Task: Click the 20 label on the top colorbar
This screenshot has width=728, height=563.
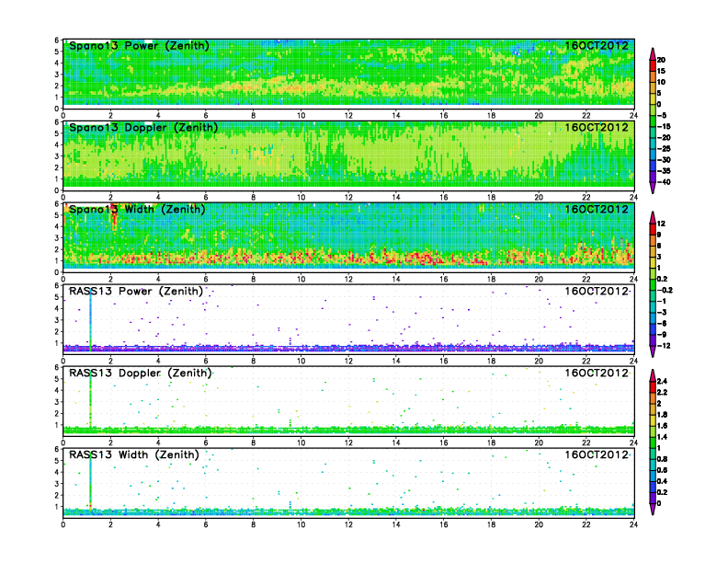Action: tap(674, 60)
